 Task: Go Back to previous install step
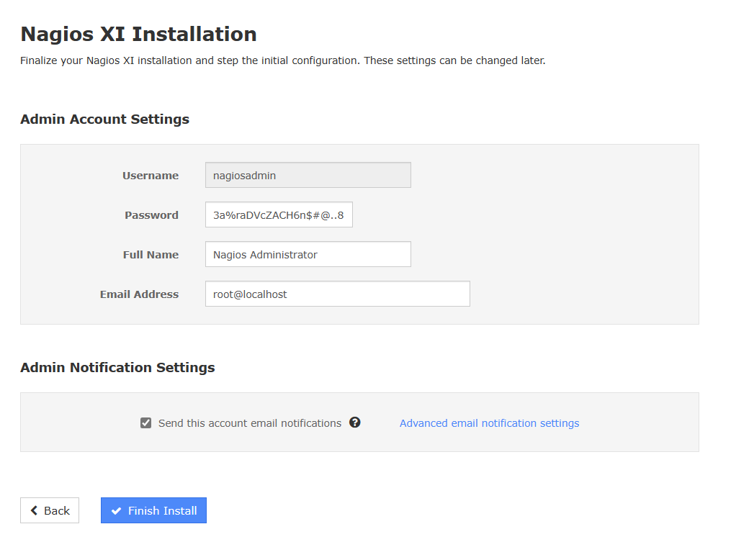coord(50,510)
